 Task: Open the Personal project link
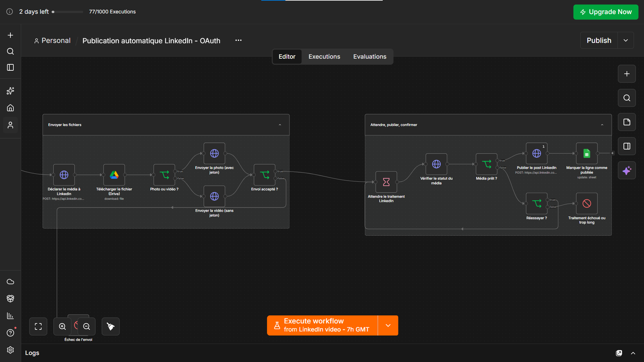pos(52,41)
